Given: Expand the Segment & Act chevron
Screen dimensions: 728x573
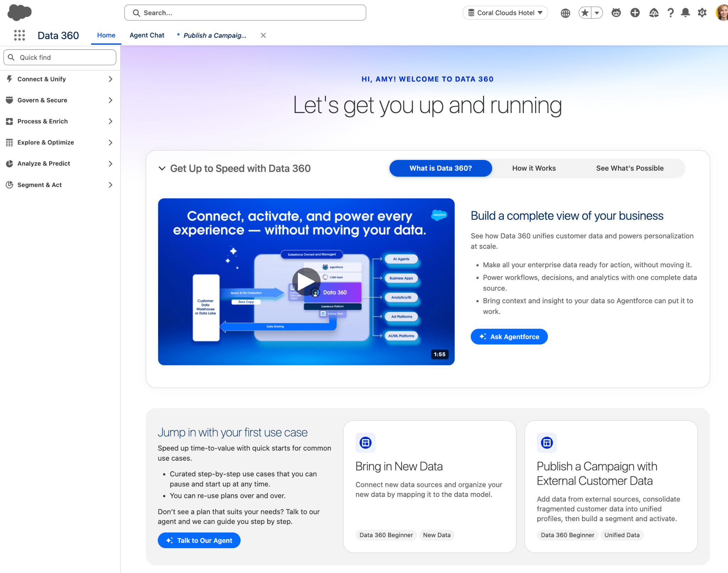Looking at the screenshot, I should click(111, 185).
